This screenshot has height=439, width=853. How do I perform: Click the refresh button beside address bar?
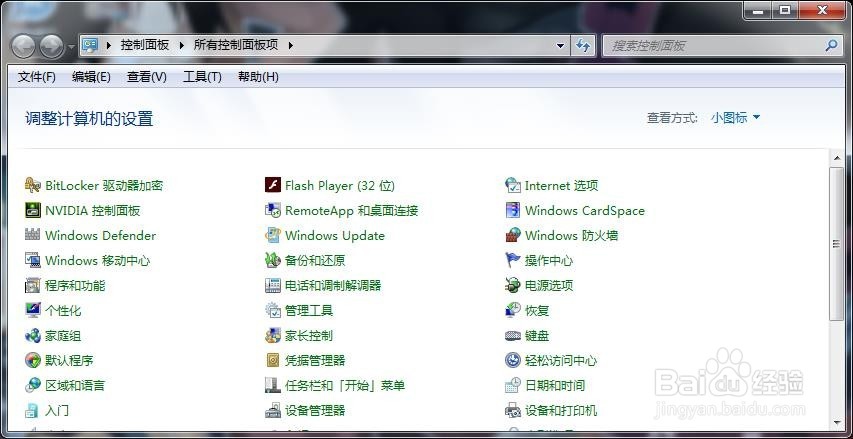pos(583,46)
